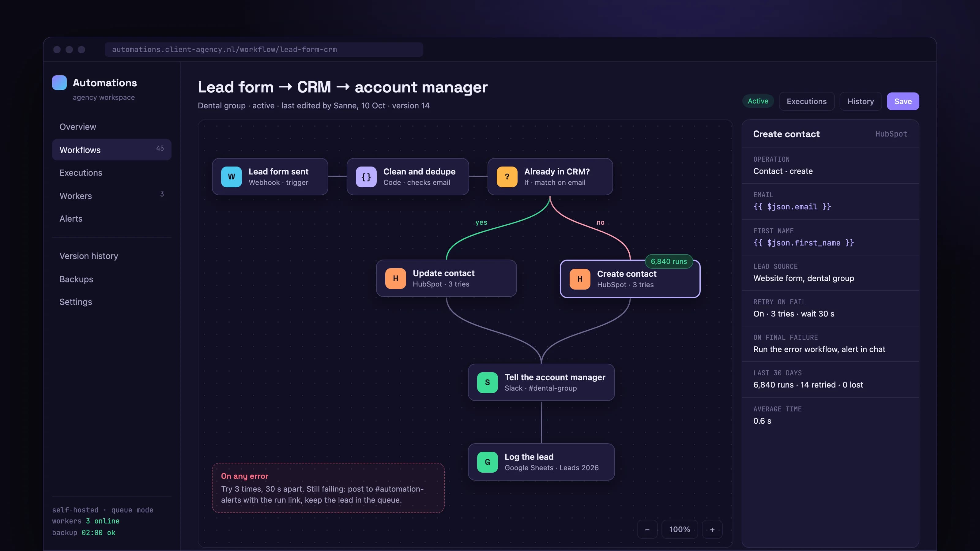Click the 'On any error' note heading
The image size is (980, 551).
pos(245,476)
